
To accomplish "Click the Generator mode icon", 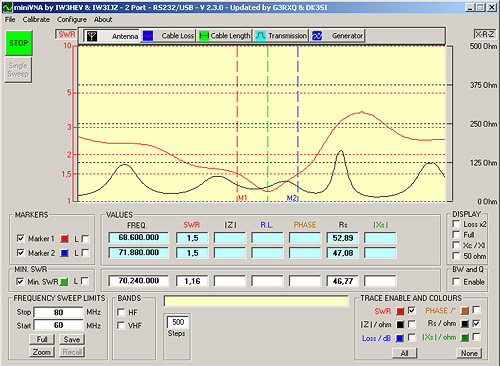I will tap(317, 36).
